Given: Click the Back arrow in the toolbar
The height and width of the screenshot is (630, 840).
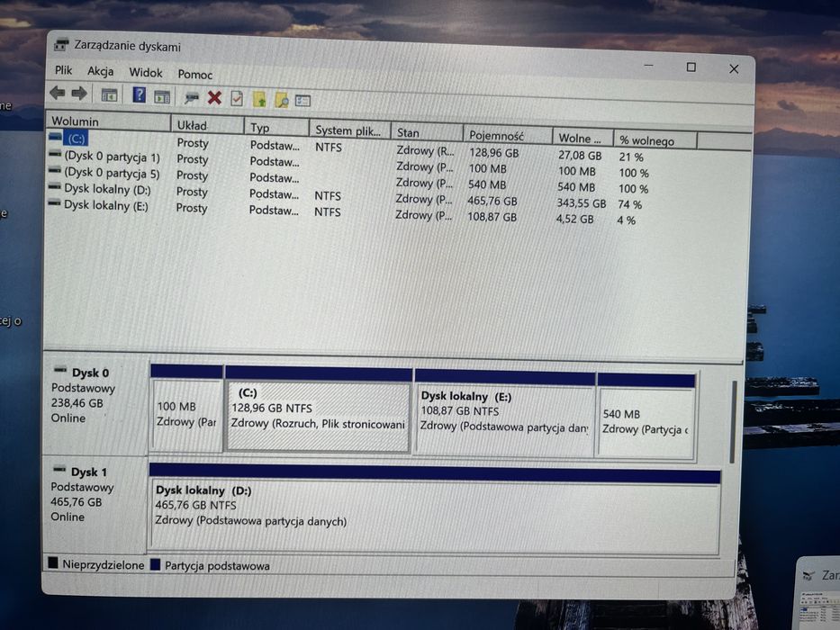Looking at the screenshot, I should coord(58,94).
